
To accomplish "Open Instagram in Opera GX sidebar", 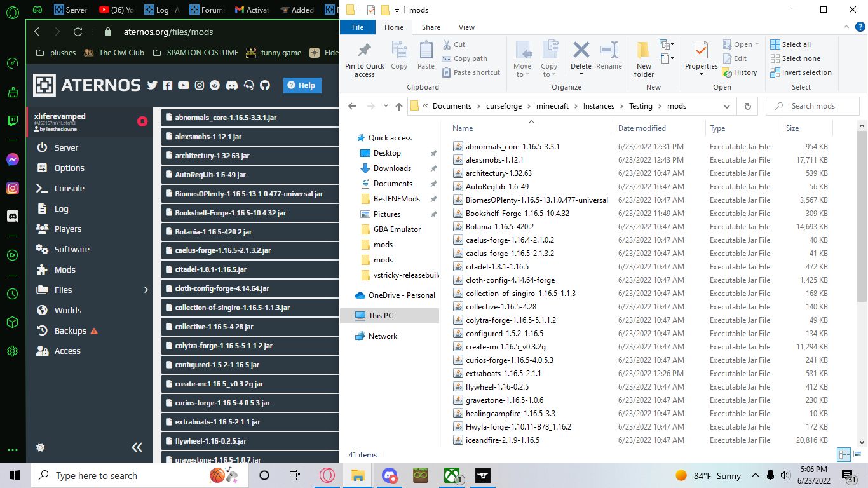I will click(12, 188).
